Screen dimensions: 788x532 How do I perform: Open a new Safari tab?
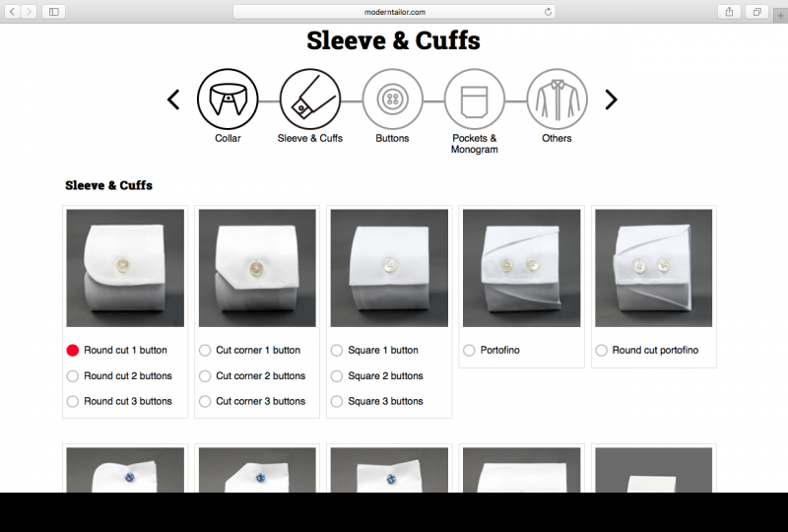780,16
